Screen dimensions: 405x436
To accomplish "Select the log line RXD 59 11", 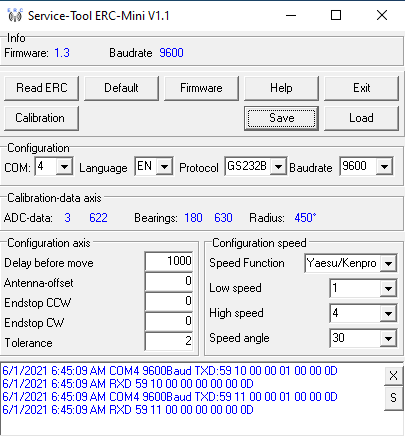I will [x=128, y=410].
